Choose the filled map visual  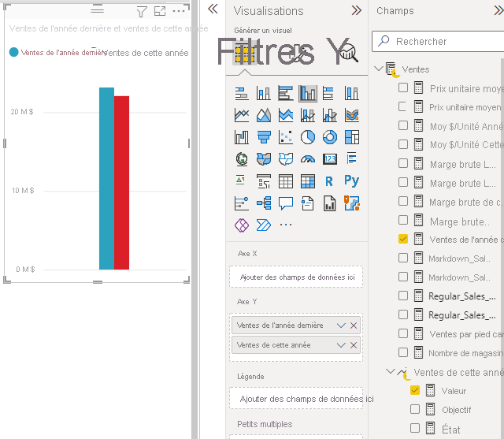click(263, 159)
